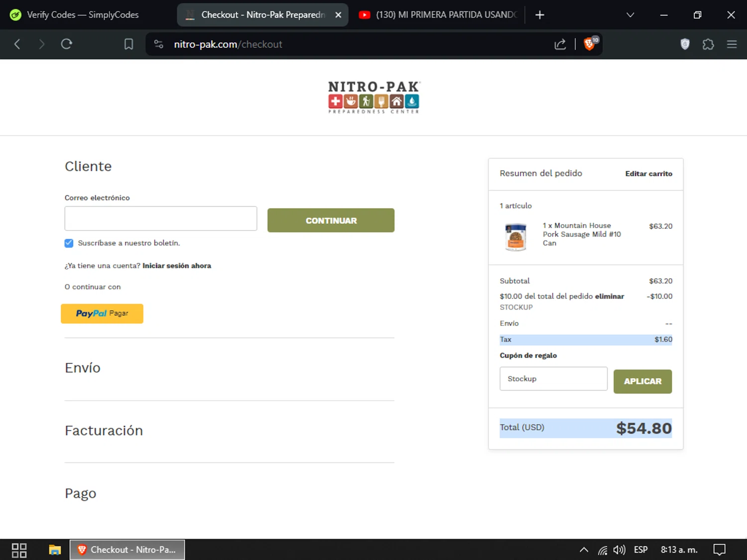The height and width of the screenshot is (560, 747).
Task: Click Mountain House Pork Sausage can thumbnail
Action: click(515, 237)
